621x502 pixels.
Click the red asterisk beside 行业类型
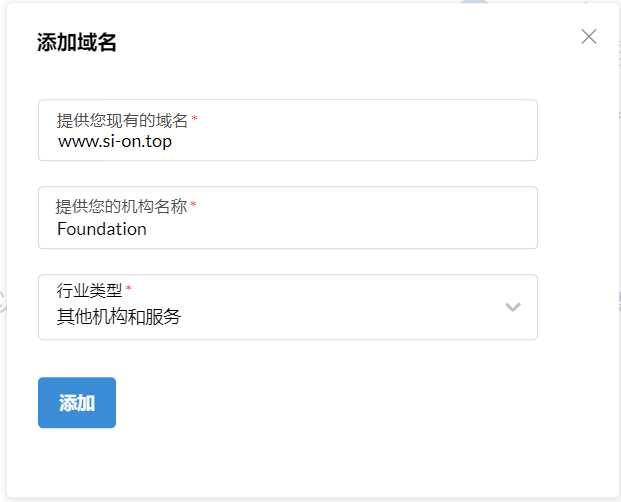click(128, 290)
